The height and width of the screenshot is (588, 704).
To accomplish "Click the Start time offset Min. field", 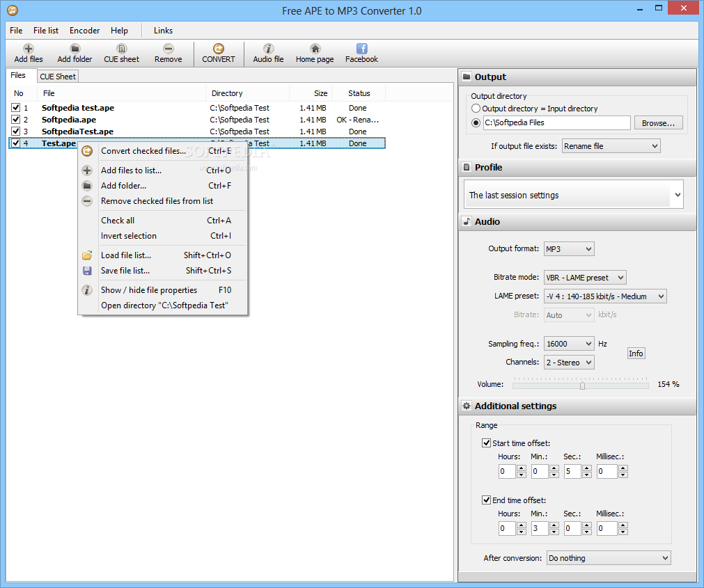I will (540, 471).
